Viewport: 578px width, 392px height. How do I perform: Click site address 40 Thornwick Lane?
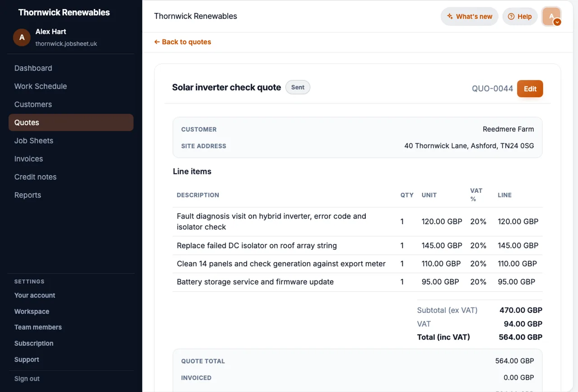469,146
